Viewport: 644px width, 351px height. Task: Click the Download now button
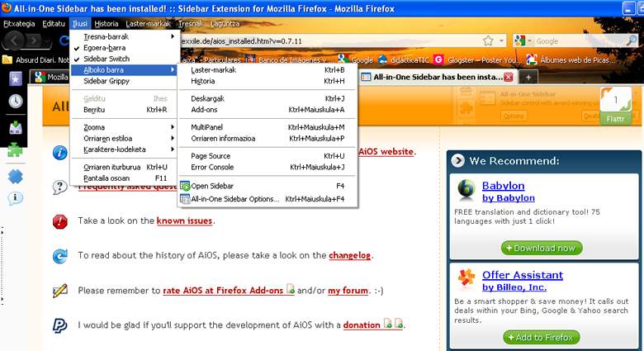tap(542, 249)
